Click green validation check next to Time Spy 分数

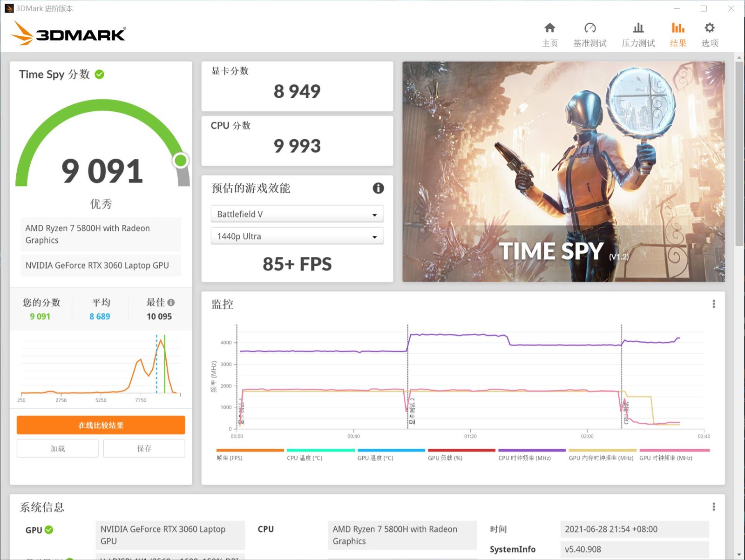[99, 74]
